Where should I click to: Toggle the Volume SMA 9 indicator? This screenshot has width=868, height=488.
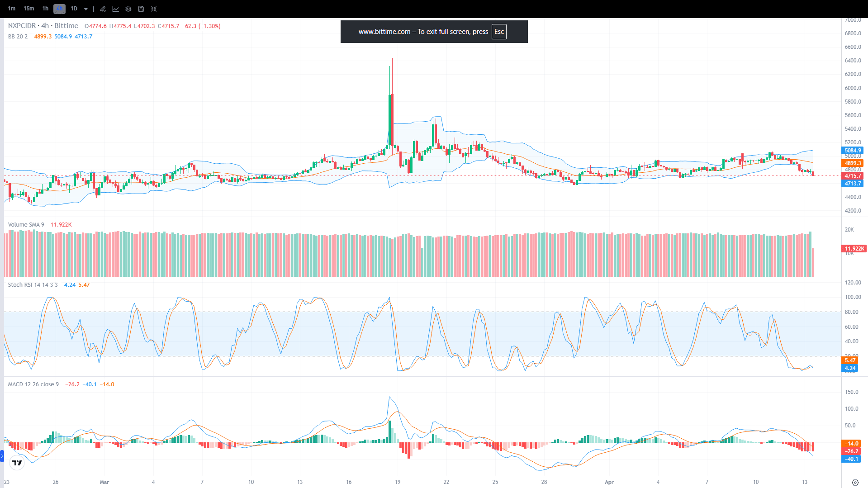tap(26, 224)
